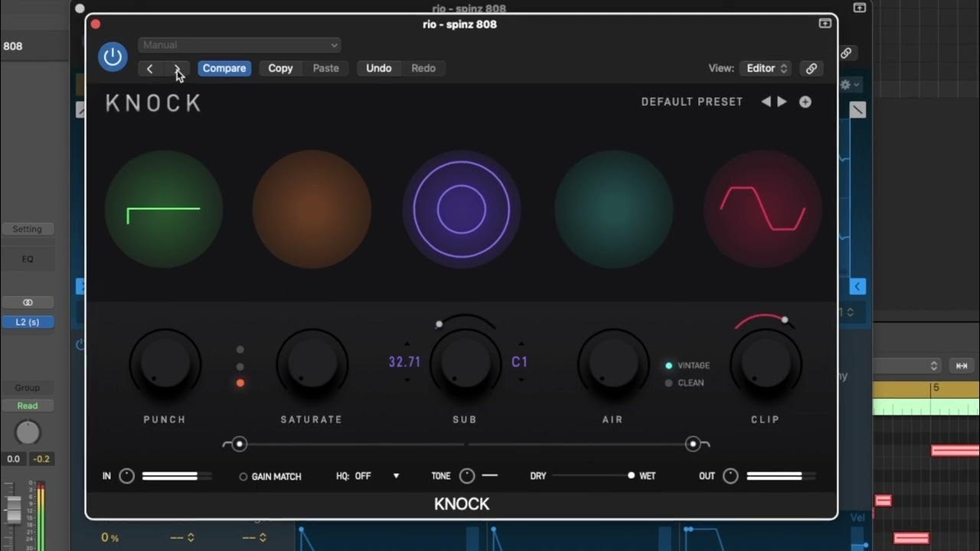Click bar 5 on the timeline ruler

click(936, 388)
